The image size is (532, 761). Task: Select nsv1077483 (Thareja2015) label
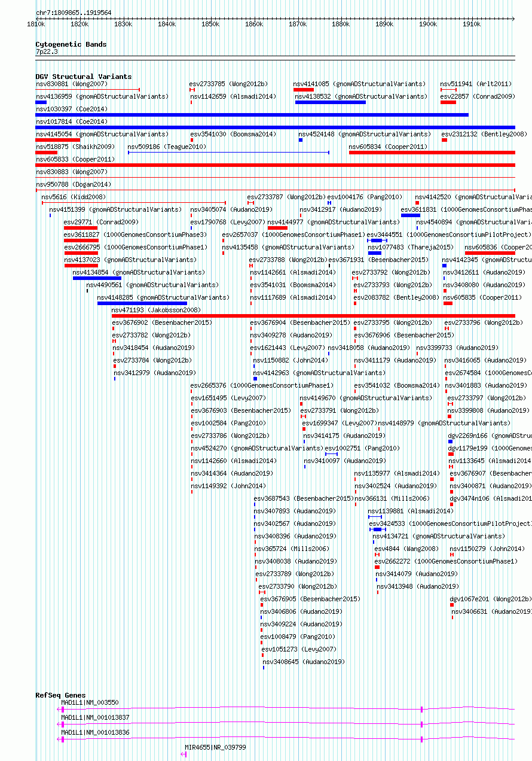point(411,247)
